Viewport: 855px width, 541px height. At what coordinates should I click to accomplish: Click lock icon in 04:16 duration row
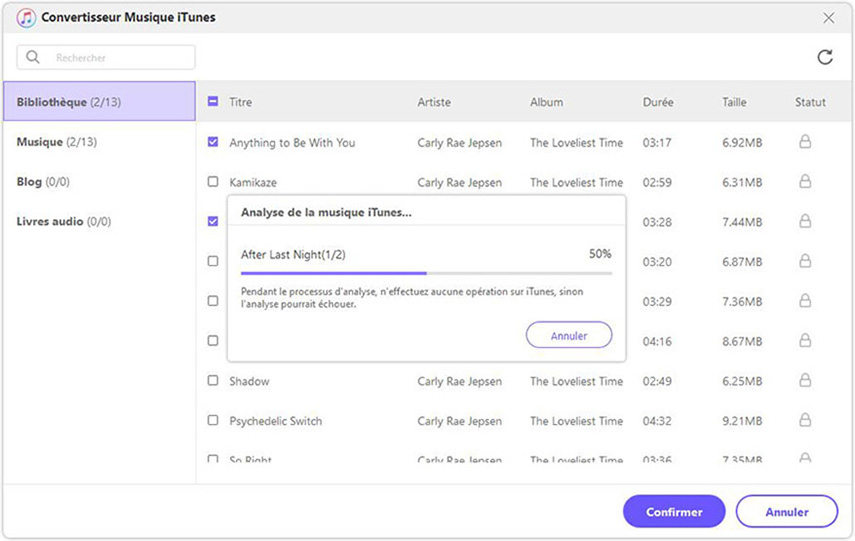point(805,341)
